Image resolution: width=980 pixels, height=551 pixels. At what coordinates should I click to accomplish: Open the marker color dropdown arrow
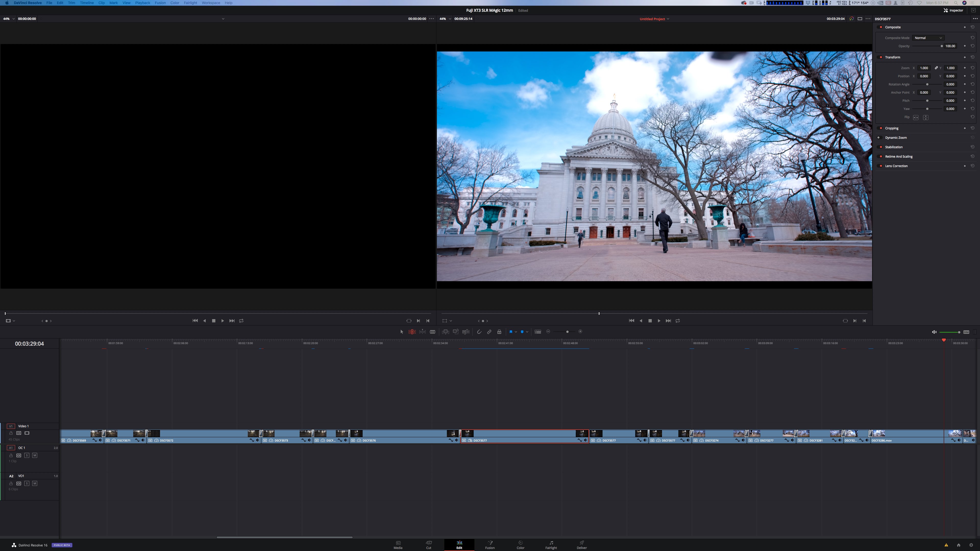tap(527, 332)
